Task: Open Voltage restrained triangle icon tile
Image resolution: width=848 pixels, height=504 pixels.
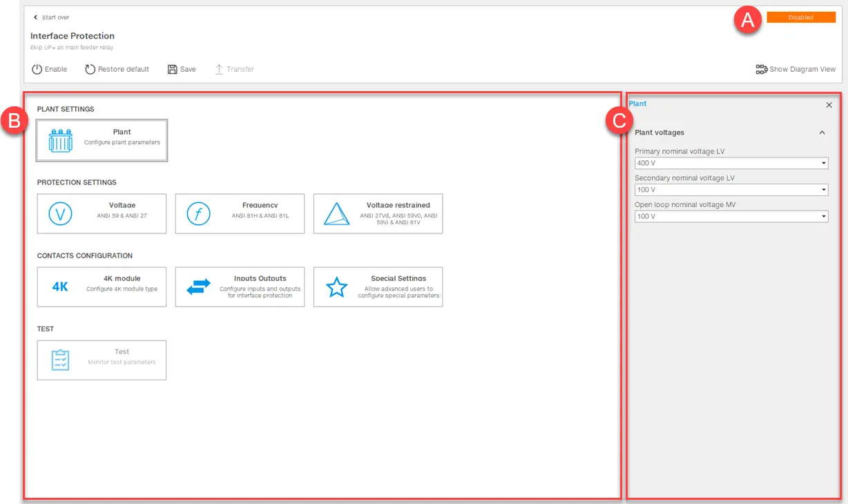Action: pos(336,214)
